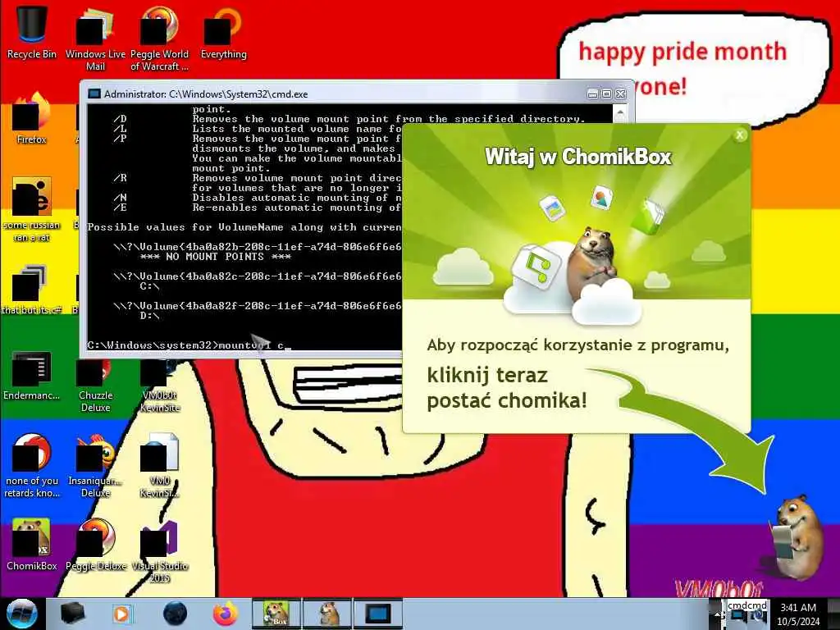Select the Insaniquarium Deluxe desktop shortcut
Image resolution: width=840 pixels, height=630 pixels.
click(95, 466)
